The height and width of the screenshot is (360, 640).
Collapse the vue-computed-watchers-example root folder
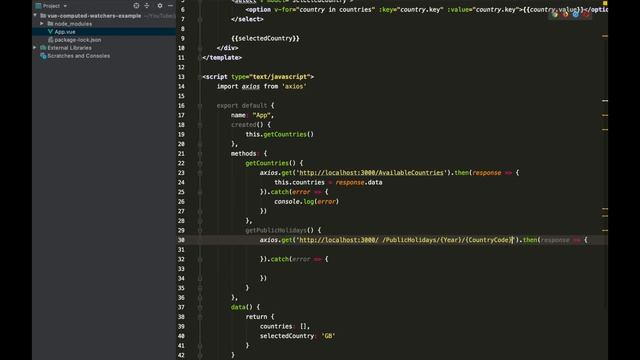[x=35, y=16]
